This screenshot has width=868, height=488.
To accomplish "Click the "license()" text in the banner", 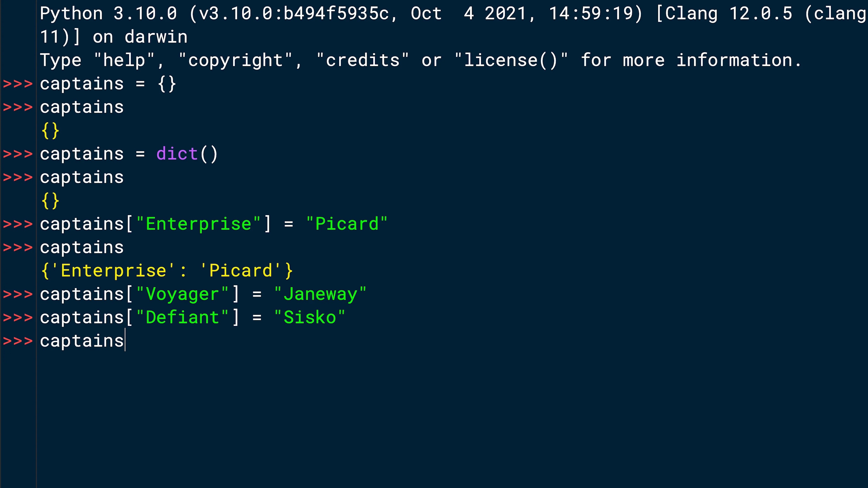I will [511, 61].
